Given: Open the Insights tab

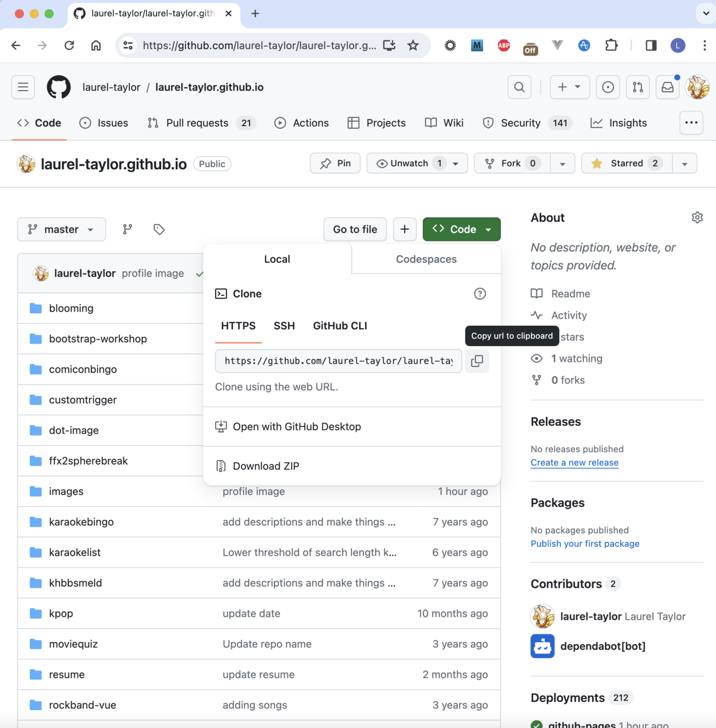Looking at the screenshot, I should [618, 123].
